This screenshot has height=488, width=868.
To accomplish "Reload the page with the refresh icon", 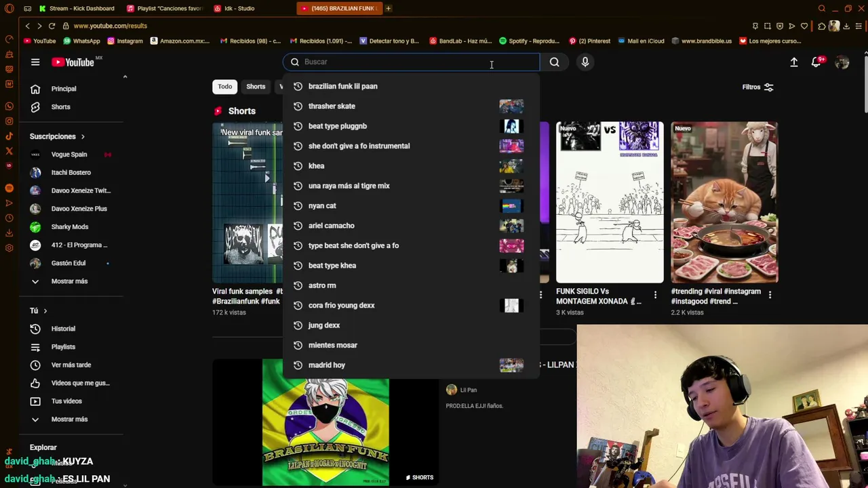I will coord(52,26).
